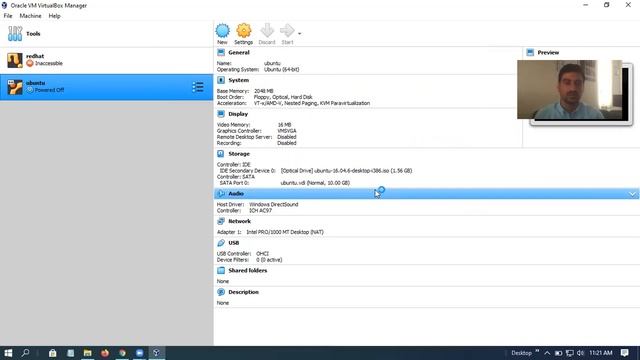
Task: Click the Display section icon
Action: tap(221, 114)
